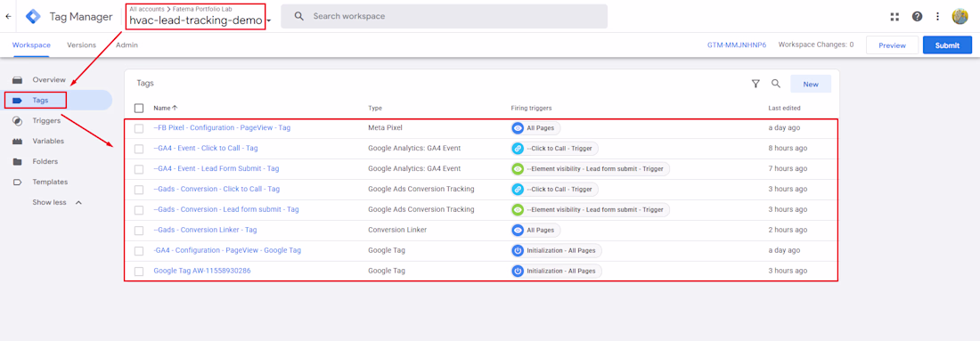
Task: Check the Gads Conversion Lead form submit checkbox
Action: tap(139, 210)
